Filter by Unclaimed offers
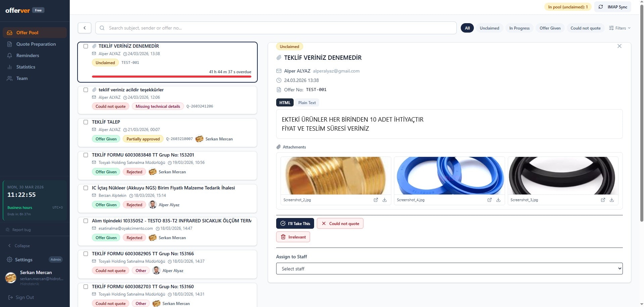The width and height of the screenshot is (644, 307). click(489, 28)
